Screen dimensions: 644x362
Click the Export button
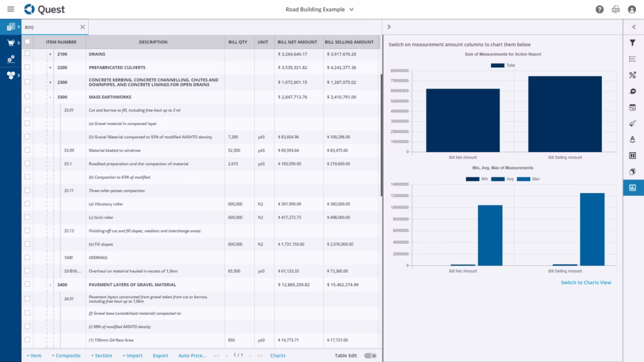pos(160,356)
